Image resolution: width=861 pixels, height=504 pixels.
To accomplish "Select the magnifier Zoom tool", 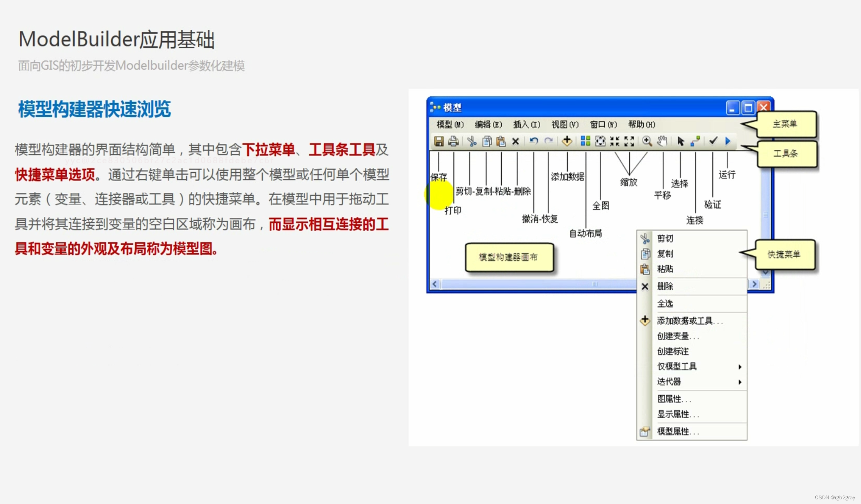I will coord(647,141).
